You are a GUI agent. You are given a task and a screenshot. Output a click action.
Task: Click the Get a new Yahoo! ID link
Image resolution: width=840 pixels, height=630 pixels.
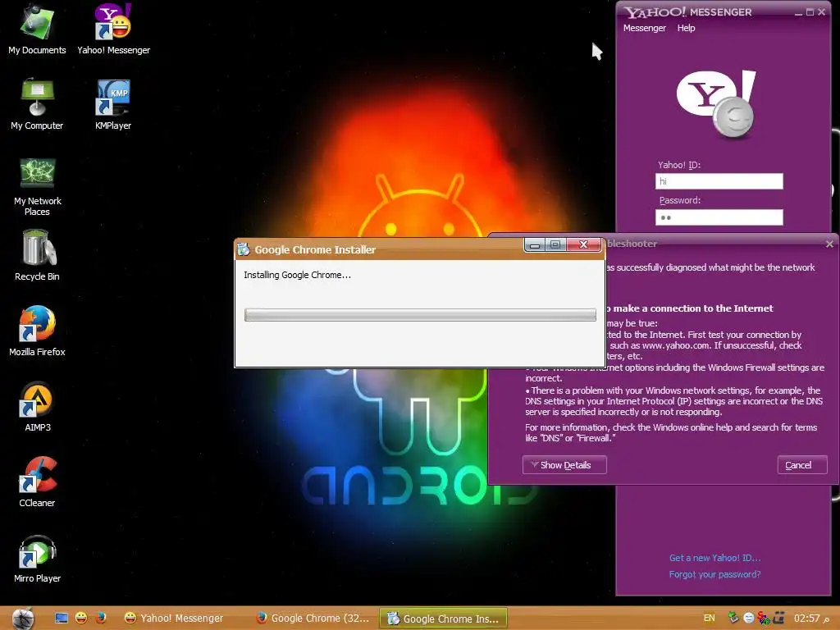tap(714, 558)
